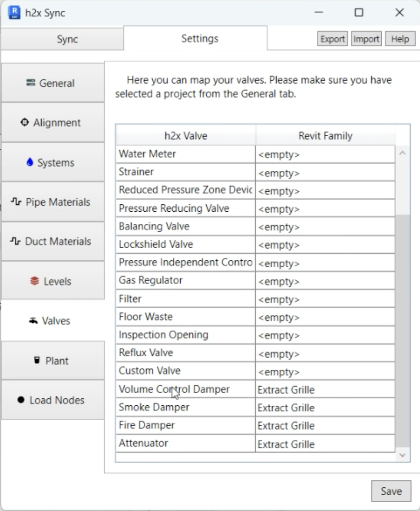
Task: Open Revit Family cell for Water Meter
Action: 325,154
